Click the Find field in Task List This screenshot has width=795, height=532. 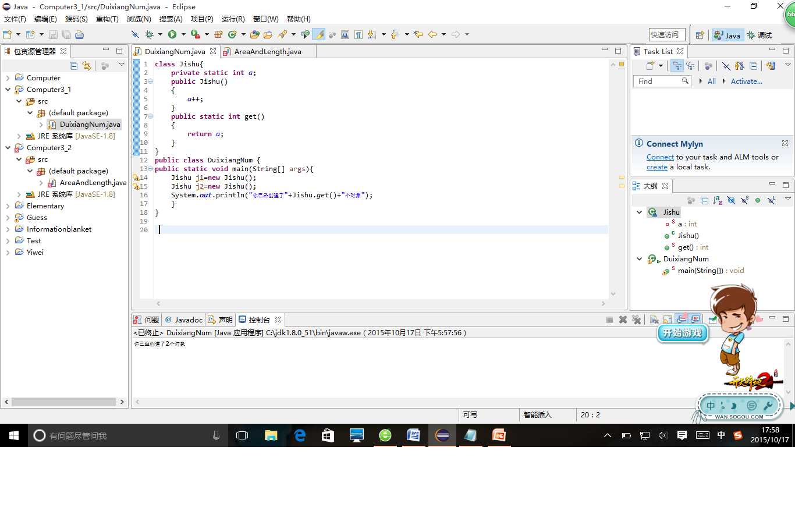[x=662, y=81]
